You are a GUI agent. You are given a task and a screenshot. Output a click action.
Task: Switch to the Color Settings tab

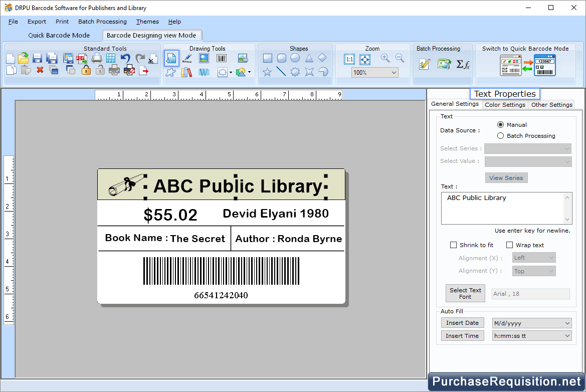point(505,105)
